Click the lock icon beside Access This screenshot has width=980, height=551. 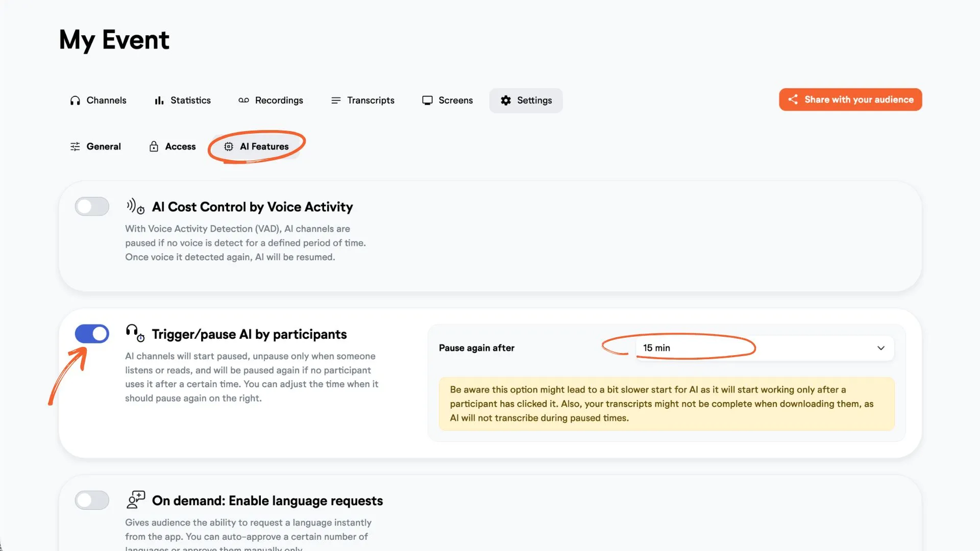[154, 146]
